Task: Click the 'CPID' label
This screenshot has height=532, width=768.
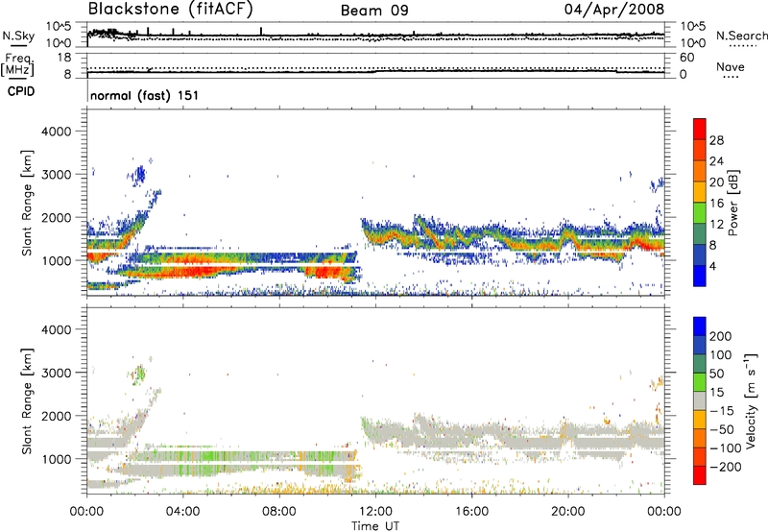Action: coord(21,91)
